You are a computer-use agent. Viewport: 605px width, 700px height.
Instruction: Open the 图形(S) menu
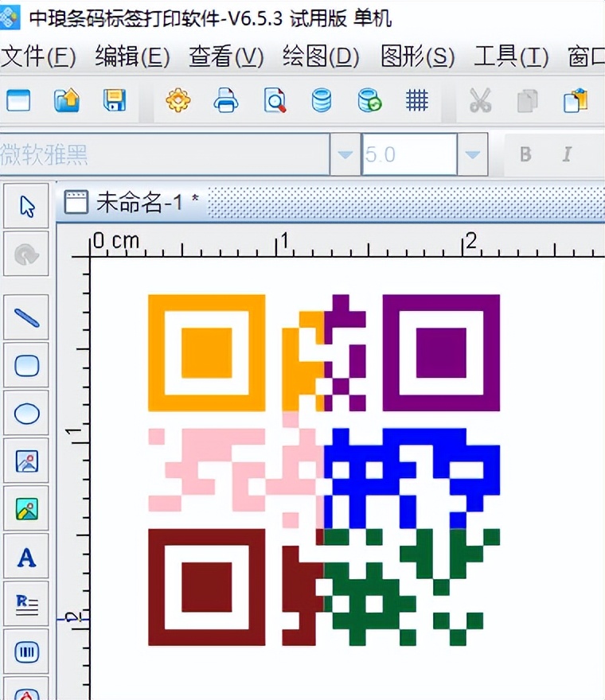click(418, 56)
